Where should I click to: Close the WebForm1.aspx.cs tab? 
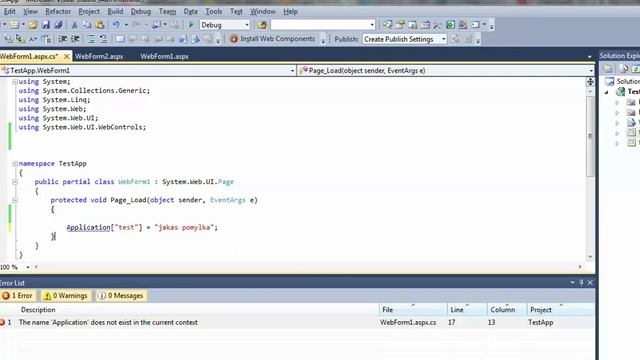67,56
